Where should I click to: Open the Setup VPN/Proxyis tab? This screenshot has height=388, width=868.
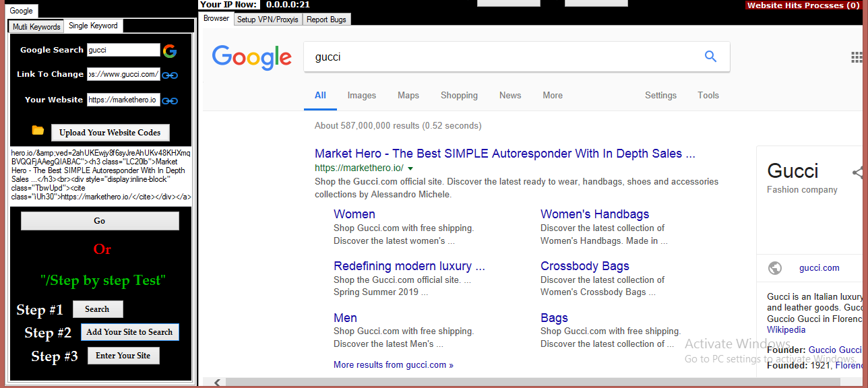coord(268,20)
